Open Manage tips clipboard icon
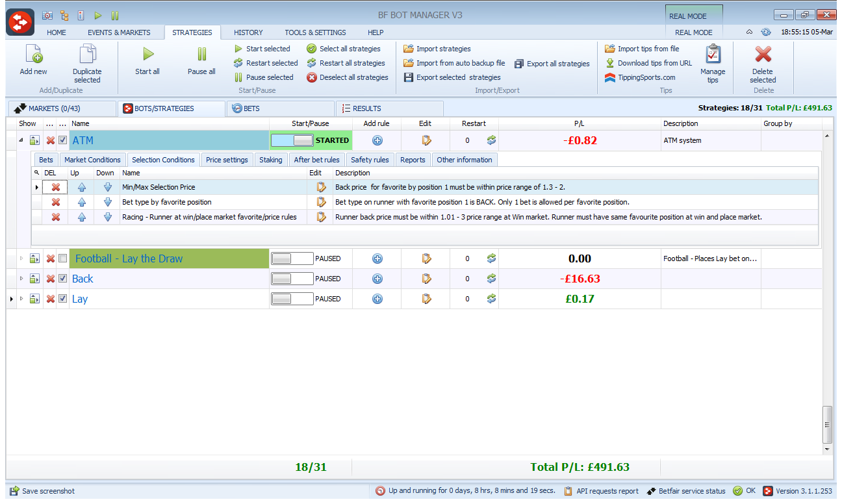842x504 pixels. [713, 54]
